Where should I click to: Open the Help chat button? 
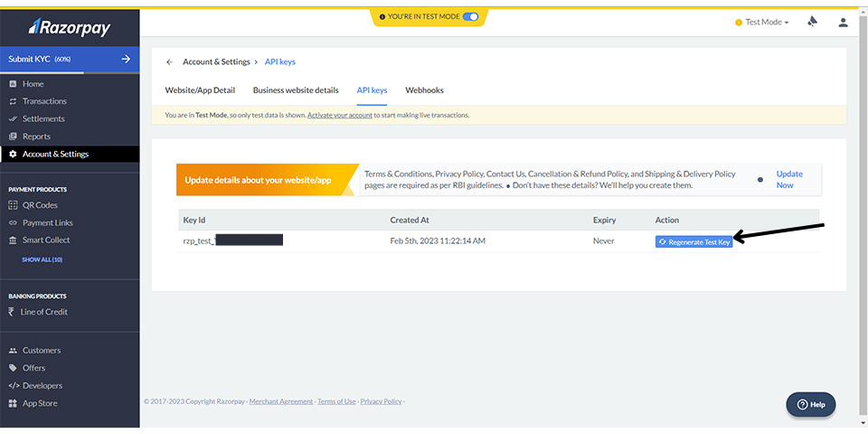810,404
